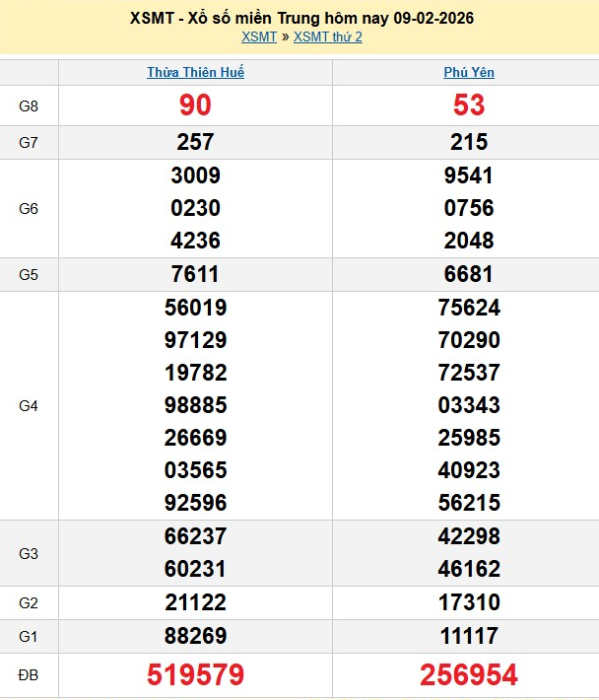Select the G7 result 257

(195, 143)
